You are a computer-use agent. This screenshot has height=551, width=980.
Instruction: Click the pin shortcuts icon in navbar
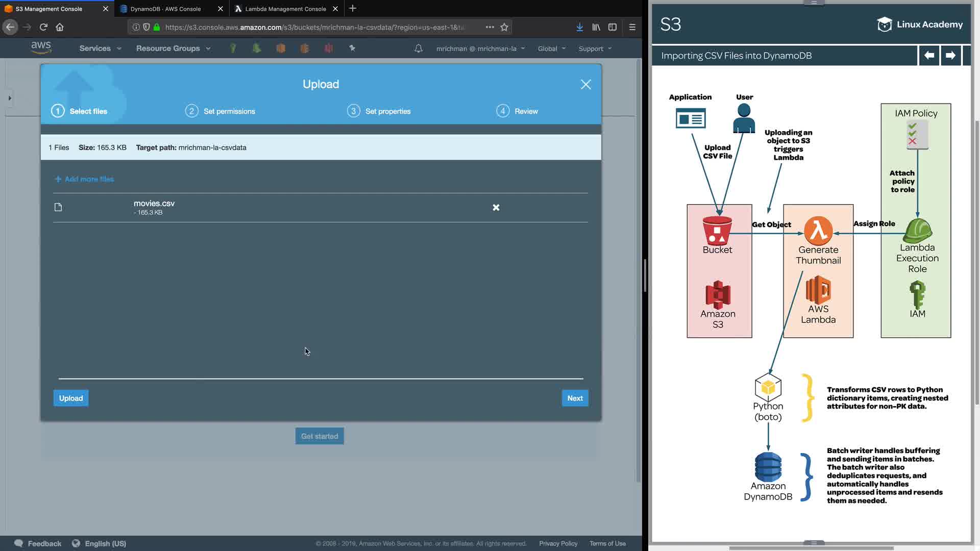[352, 48]
